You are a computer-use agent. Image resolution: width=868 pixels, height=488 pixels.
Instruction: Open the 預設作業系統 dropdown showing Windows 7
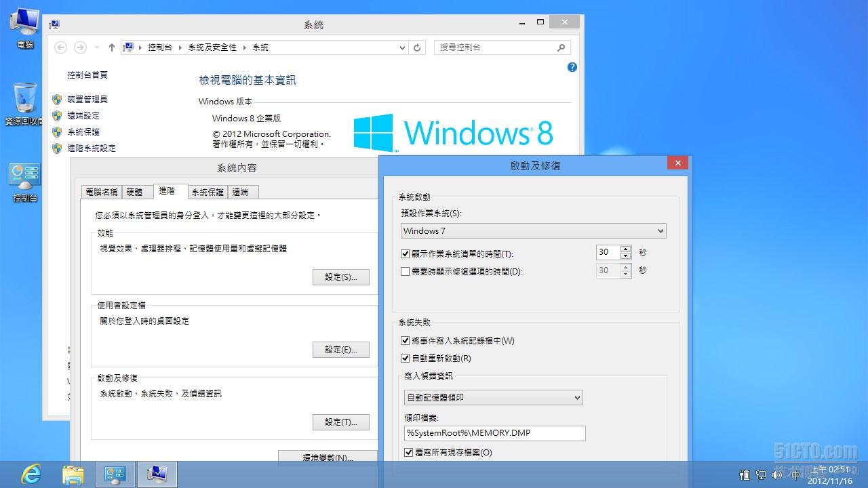coord(533,231)
